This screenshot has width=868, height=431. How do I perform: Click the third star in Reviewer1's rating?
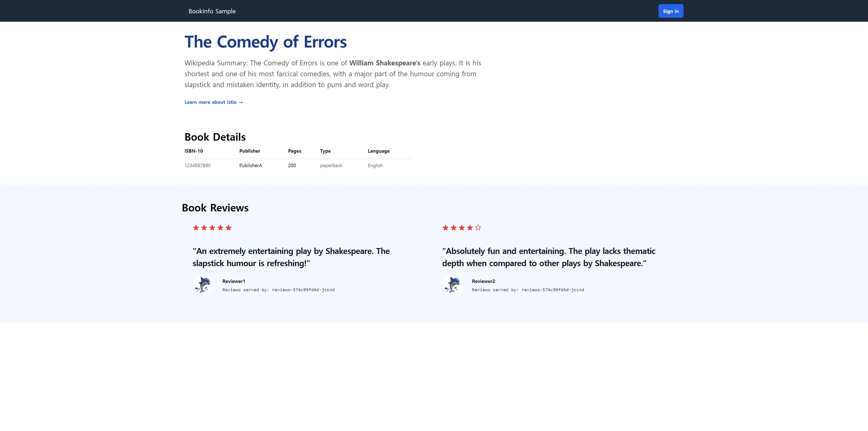point(212,228)
